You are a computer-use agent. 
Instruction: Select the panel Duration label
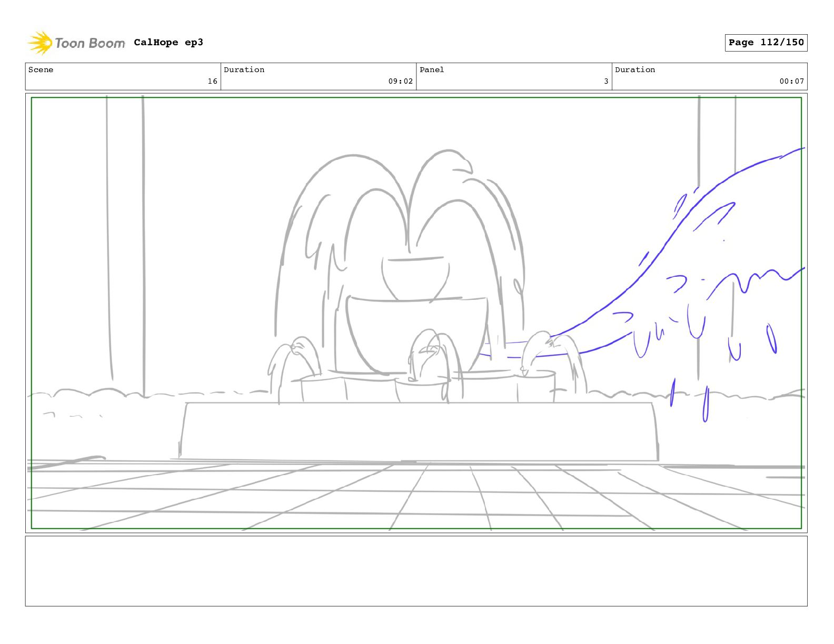click(x=635, y=70)
